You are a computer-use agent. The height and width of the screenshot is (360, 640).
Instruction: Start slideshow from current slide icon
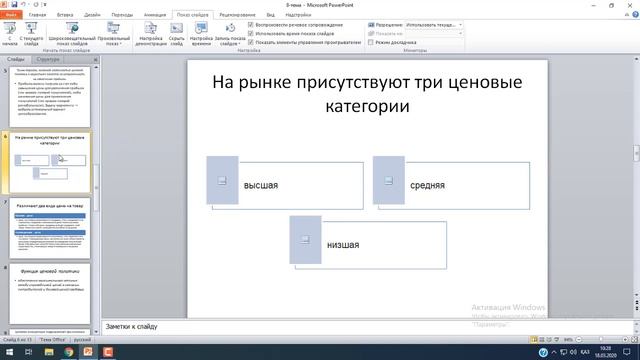31,28
